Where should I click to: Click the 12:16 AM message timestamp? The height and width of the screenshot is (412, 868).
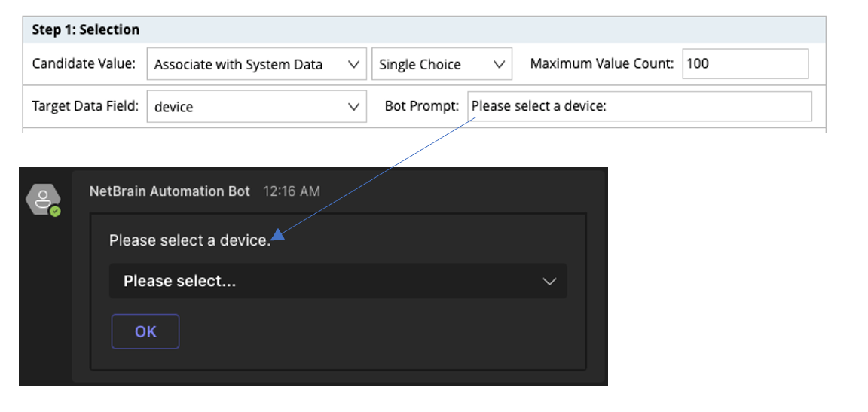tap(291, 191)
